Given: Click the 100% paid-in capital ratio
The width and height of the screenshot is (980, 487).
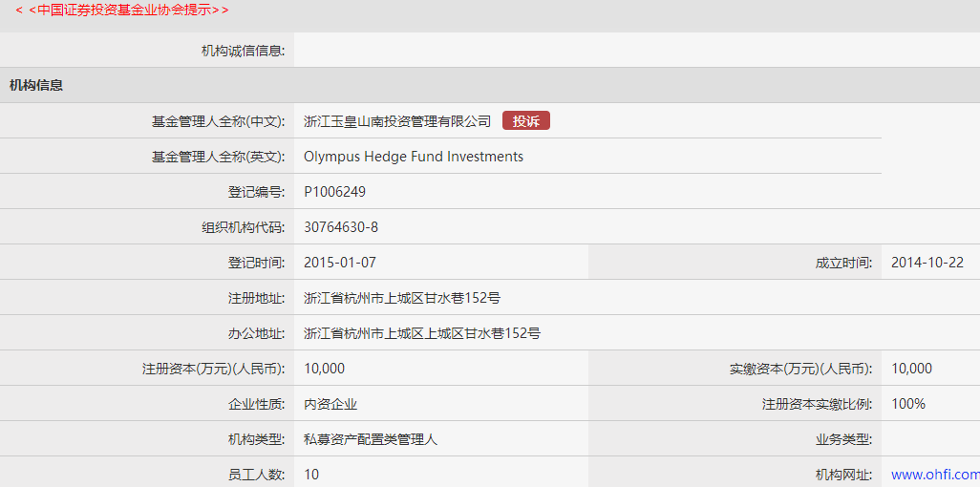Looking at the screenshot, I should coord(908,404).
